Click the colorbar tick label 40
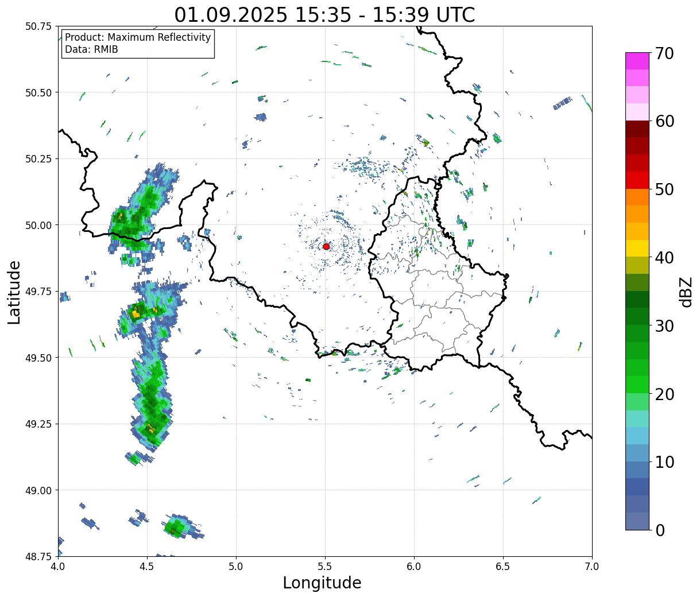 coord(664,258)
